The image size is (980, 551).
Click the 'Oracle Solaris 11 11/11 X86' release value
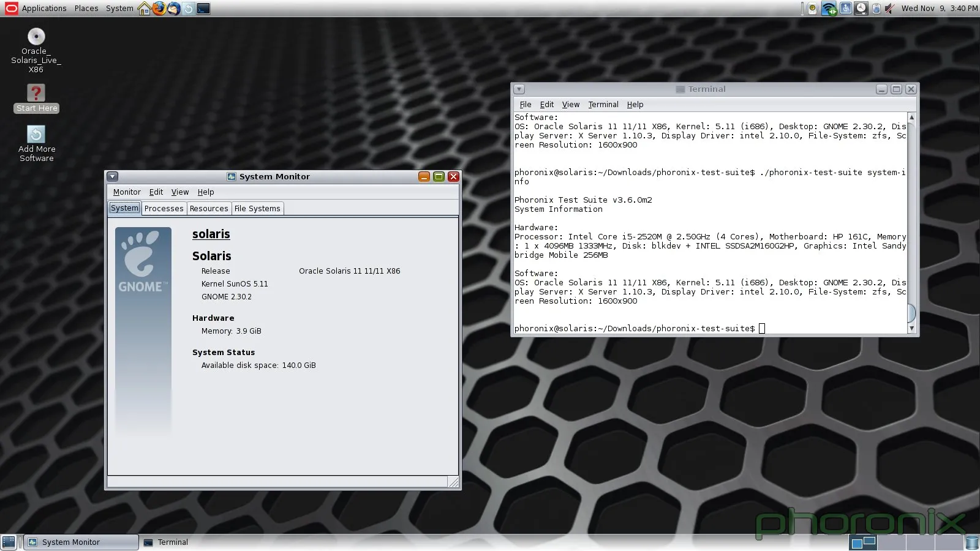349,271
